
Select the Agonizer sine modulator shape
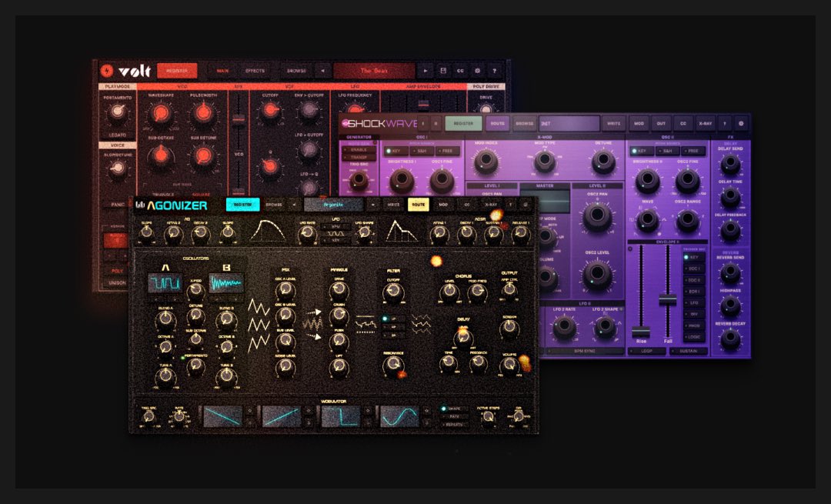click(399, 416)
